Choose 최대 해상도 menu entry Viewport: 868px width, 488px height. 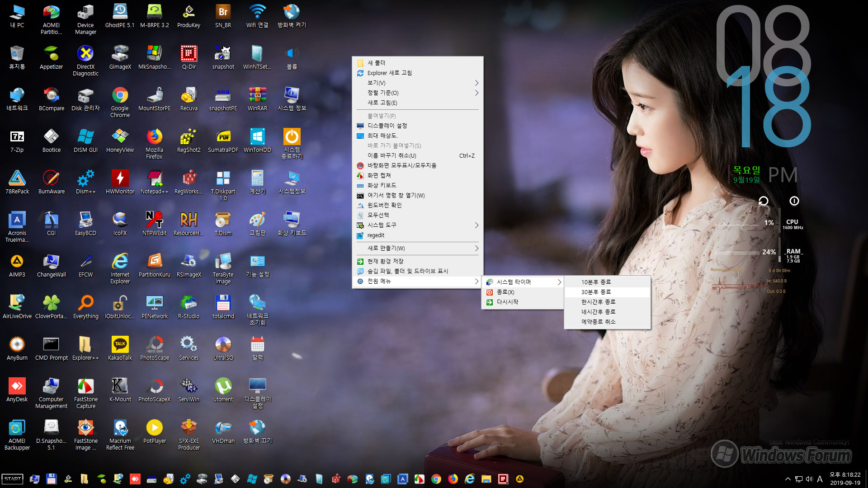417,136
